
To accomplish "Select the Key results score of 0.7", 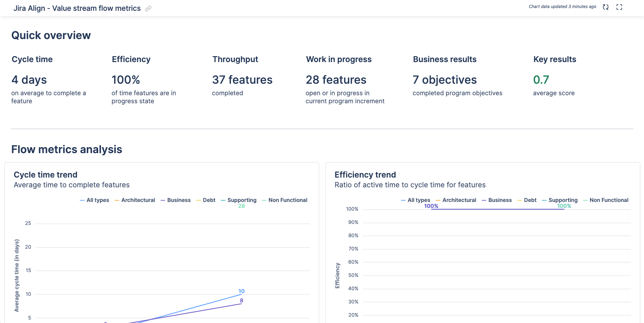I will point(541,80).
